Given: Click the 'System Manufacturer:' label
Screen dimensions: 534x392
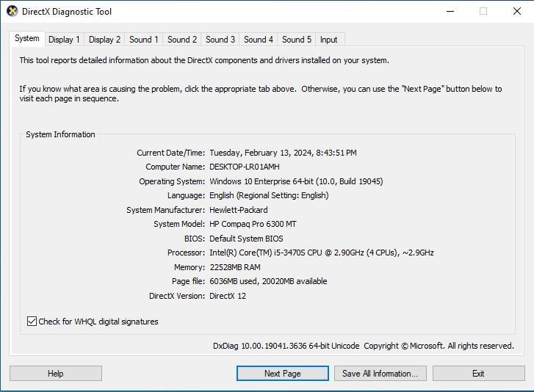Looking at the screenshot, I should (166, 210).
